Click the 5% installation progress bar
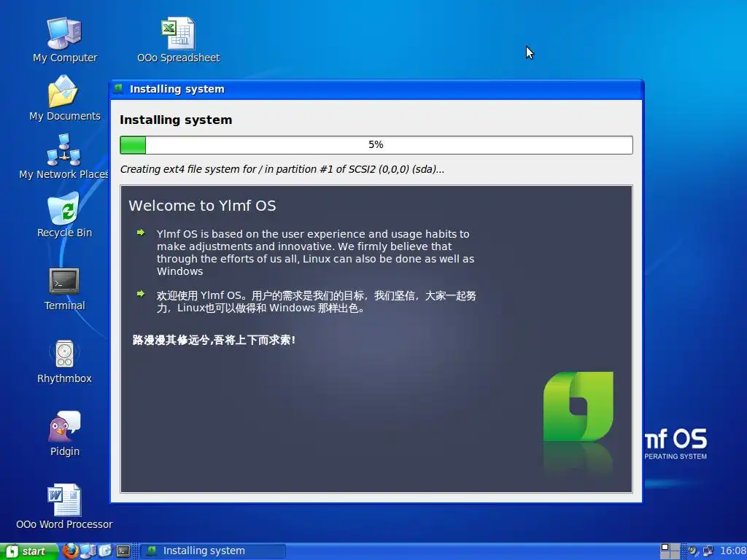 point(376,145)
